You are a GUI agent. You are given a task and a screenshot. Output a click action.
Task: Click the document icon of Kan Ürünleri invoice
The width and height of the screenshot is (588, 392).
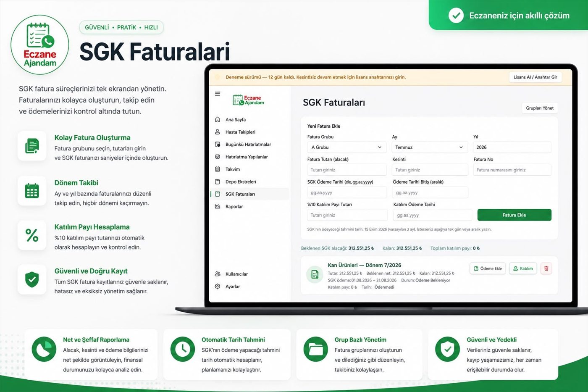(x=315, y=275)
